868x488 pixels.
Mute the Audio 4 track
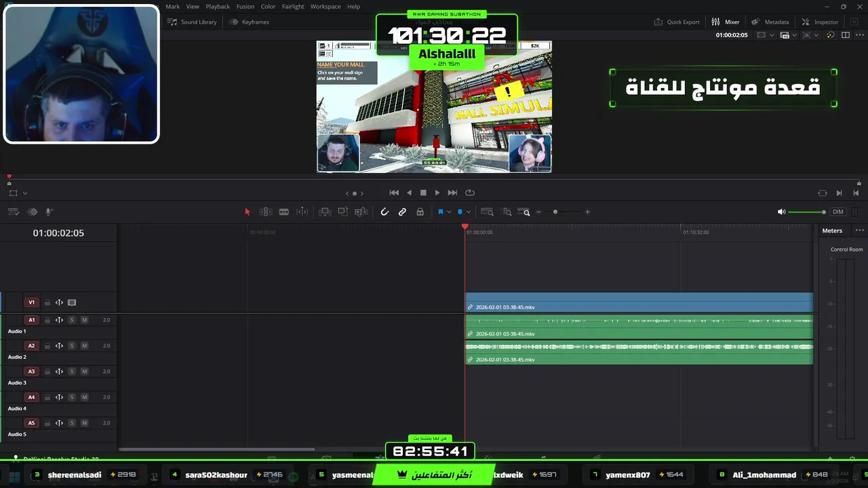(x=84, y=397)
